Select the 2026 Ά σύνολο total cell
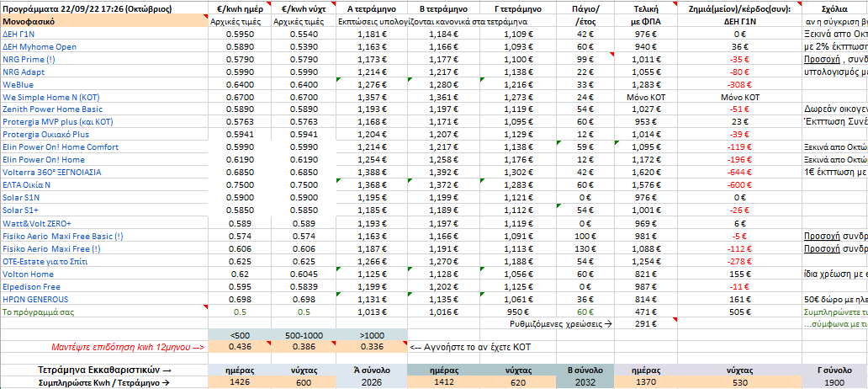The image size is (868, 389). click(x=371, y=382)
